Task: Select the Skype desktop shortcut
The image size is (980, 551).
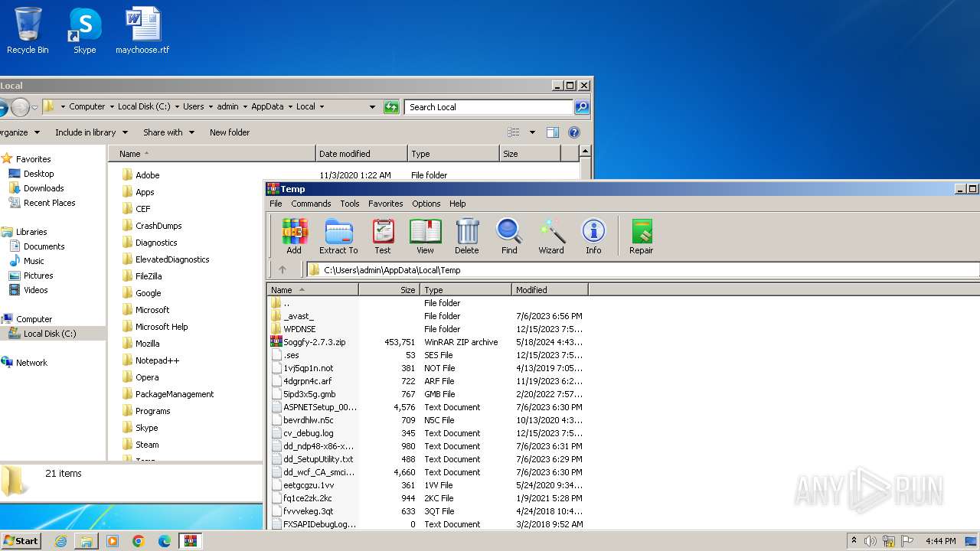Action: click(85, 31)
